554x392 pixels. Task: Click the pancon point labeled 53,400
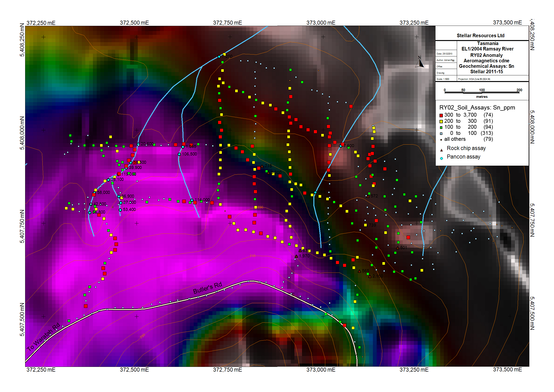120,210
